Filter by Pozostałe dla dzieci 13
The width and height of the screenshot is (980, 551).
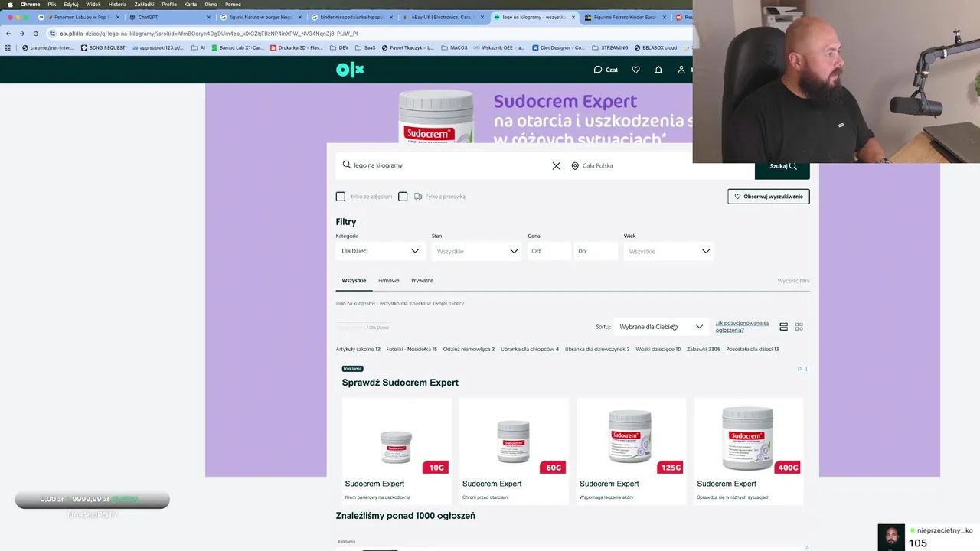[753, 349]
